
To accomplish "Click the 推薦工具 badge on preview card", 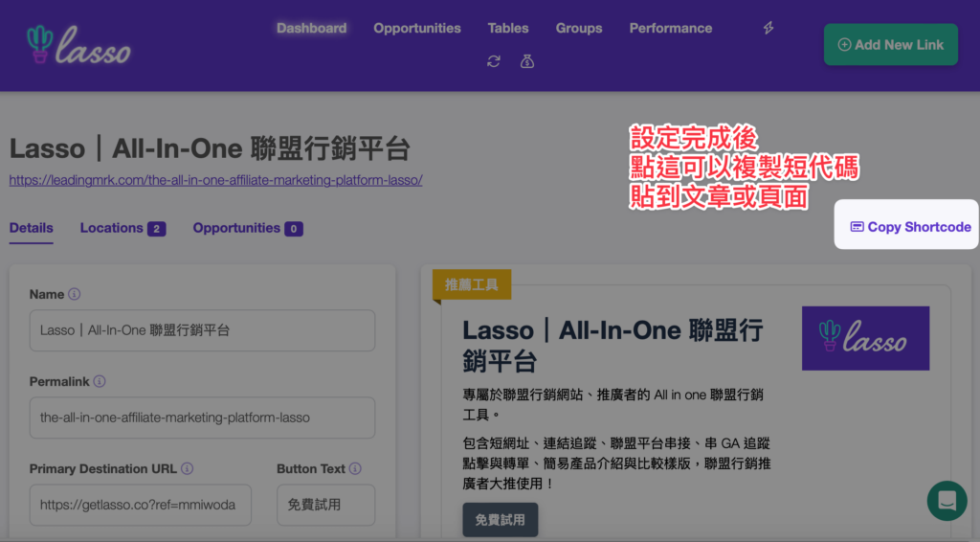I will (472, 285).
